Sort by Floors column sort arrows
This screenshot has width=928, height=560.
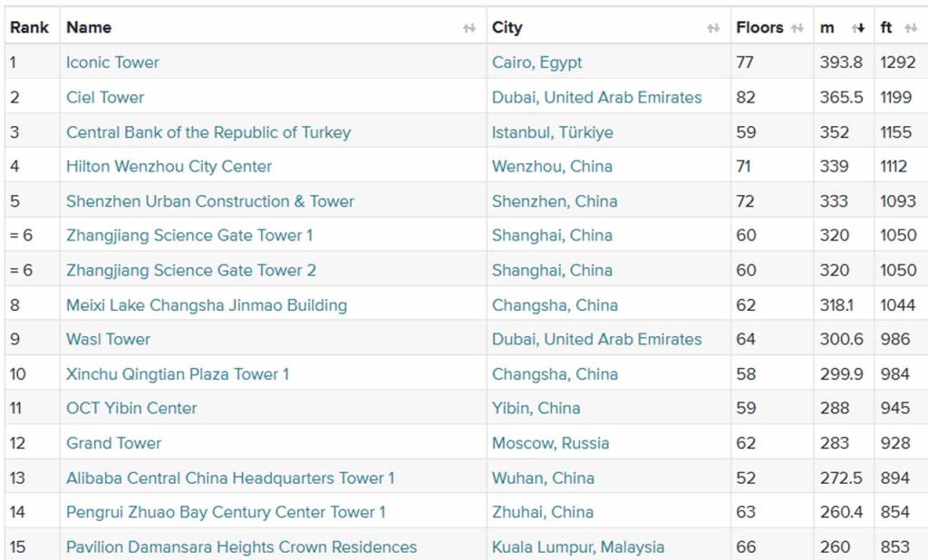[x=797, y=28]
